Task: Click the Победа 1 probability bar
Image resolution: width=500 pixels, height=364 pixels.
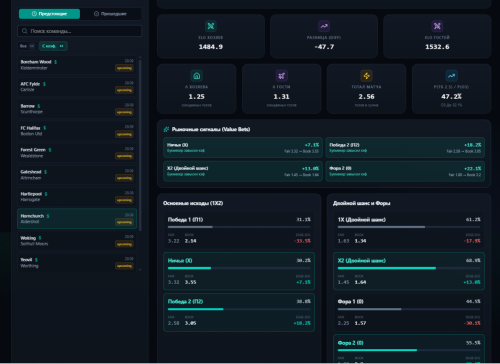Action: (x=239, y=227)
